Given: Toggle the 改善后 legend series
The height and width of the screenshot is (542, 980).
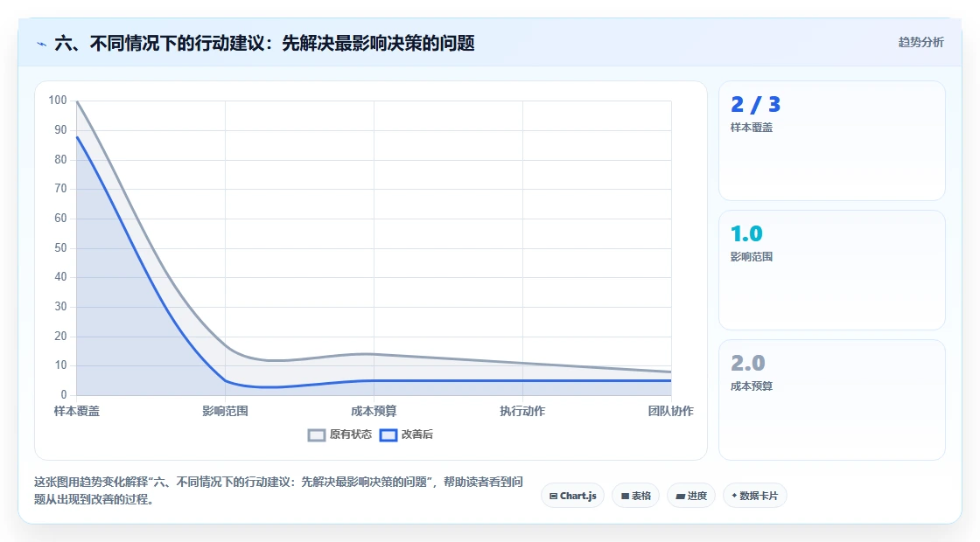Looking at the screenshot, I should [x=406, y=434].
